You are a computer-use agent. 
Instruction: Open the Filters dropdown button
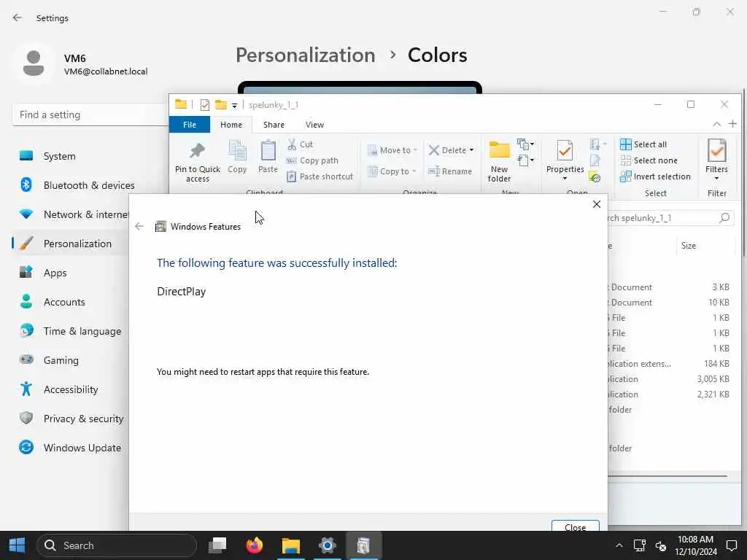(x=716, y=160)
